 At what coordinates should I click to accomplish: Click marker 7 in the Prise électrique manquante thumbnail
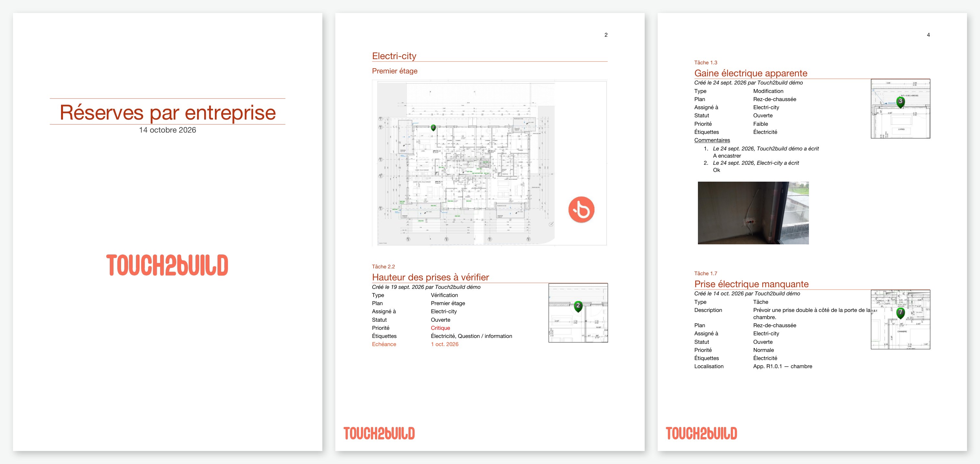[900, 313]
